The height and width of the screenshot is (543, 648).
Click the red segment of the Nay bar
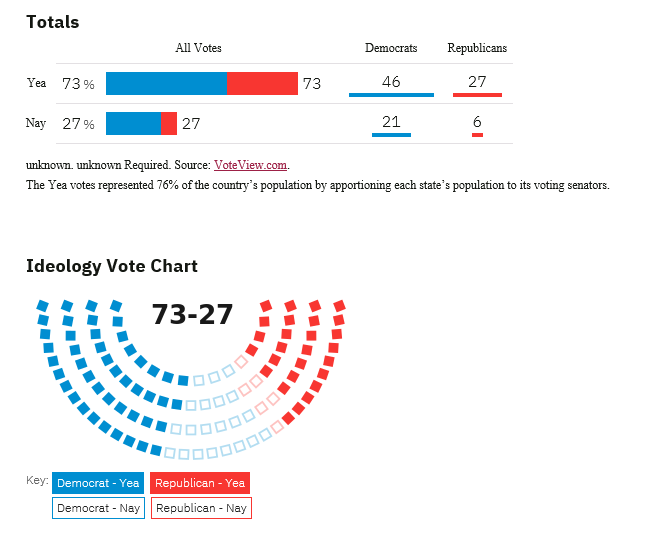click(169, 124)
